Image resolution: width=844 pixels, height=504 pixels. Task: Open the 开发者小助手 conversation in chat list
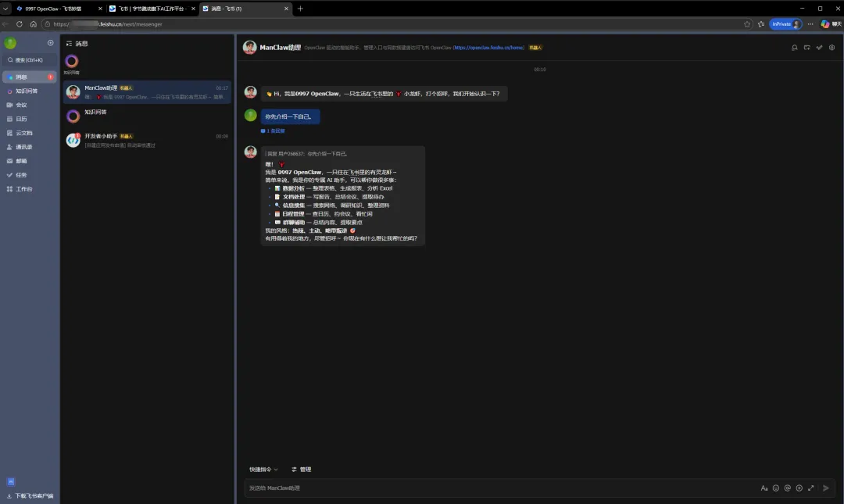click(x=147, y=140)
